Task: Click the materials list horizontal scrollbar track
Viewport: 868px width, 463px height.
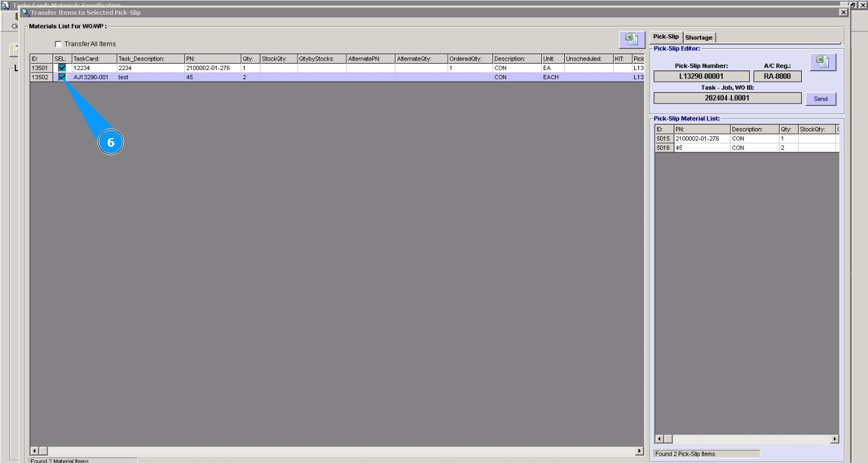Action: [x=337, y=451]
